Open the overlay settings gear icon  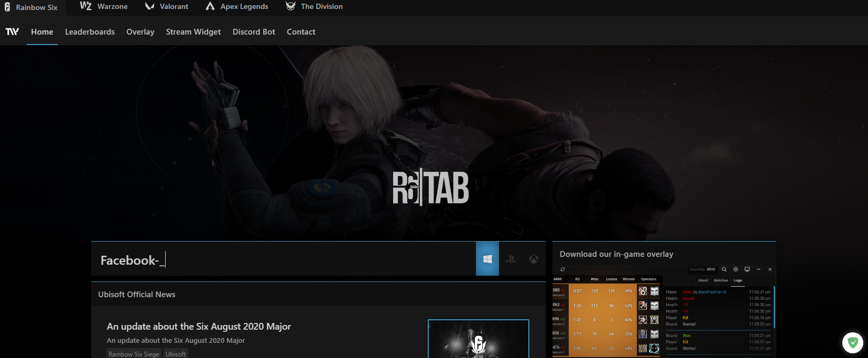pyautogui.click(x=735, y=269)
